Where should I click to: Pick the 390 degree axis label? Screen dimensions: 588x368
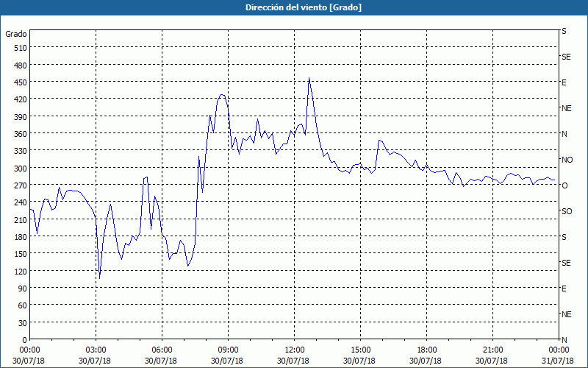[x=21, y=117]
